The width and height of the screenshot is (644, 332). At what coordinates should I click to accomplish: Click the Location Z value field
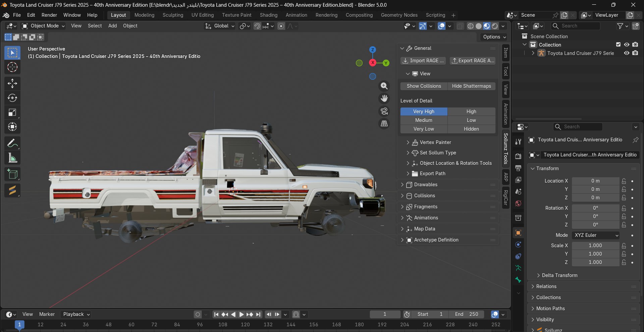tap(596, 198)
